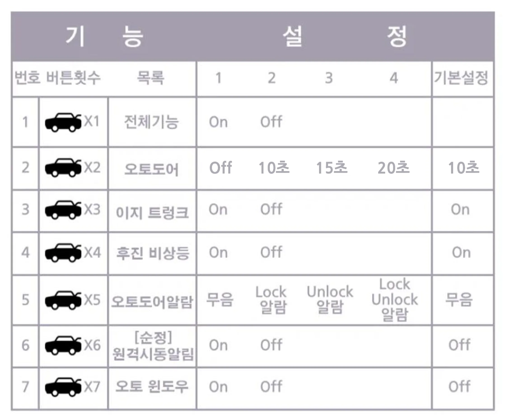Select On in 오토 윈도우 setting 1
This screenshot has width=508, height=420.
click(218, 387)
